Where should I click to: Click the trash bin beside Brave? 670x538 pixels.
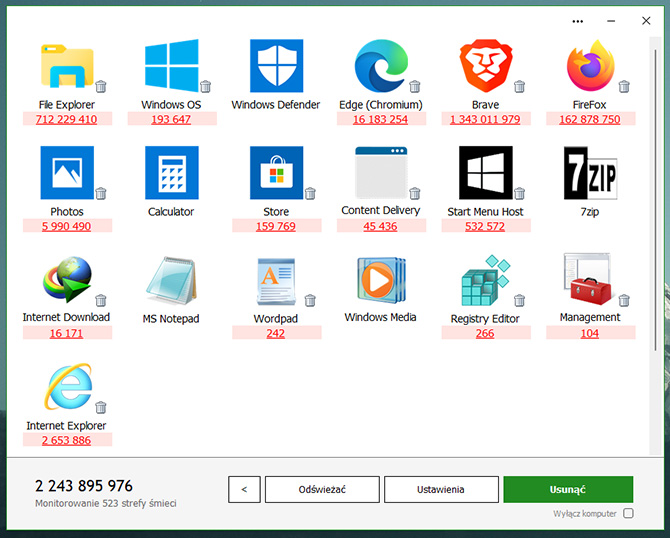[x=520, y=86]
